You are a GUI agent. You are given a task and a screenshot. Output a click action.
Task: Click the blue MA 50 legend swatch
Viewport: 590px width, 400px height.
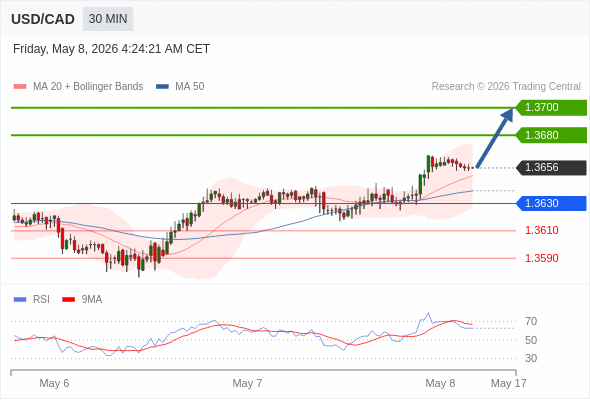tap(163, 87)
